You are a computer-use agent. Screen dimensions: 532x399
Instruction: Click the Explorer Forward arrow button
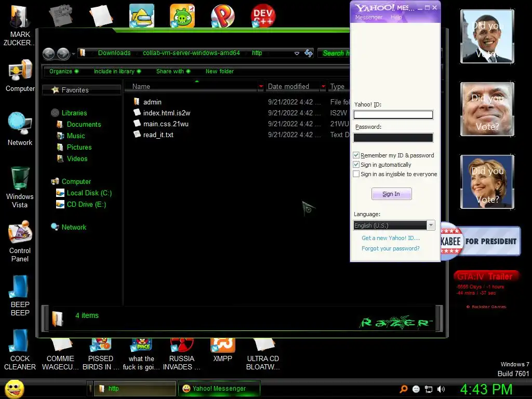click(x=63, y=54)
